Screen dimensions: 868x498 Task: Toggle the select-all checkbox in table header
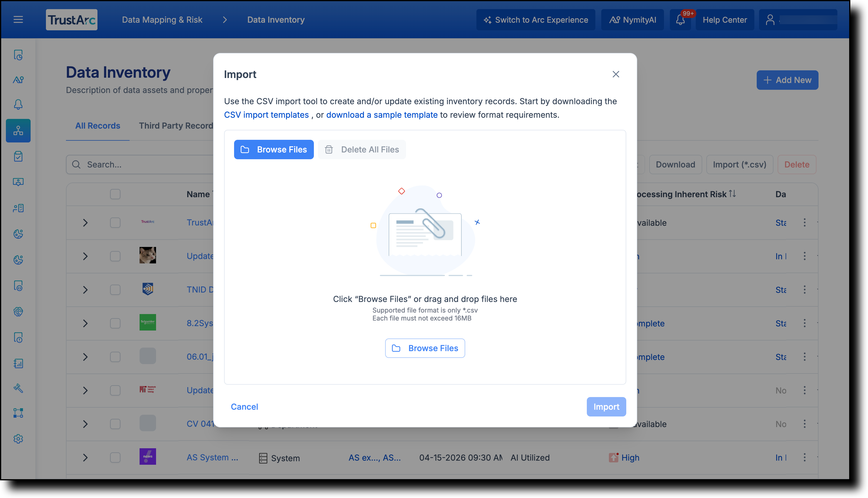(x=115, y=194)
